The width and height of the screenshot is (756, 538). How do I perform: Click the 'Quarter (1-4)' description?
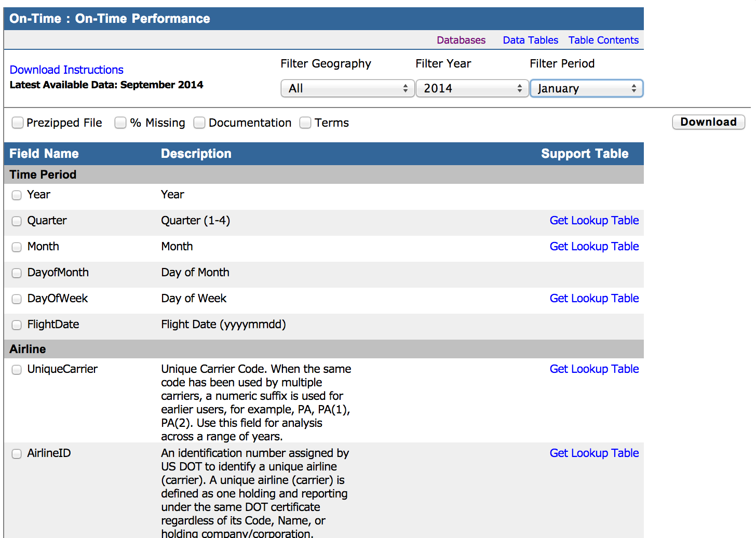(195, 220)
